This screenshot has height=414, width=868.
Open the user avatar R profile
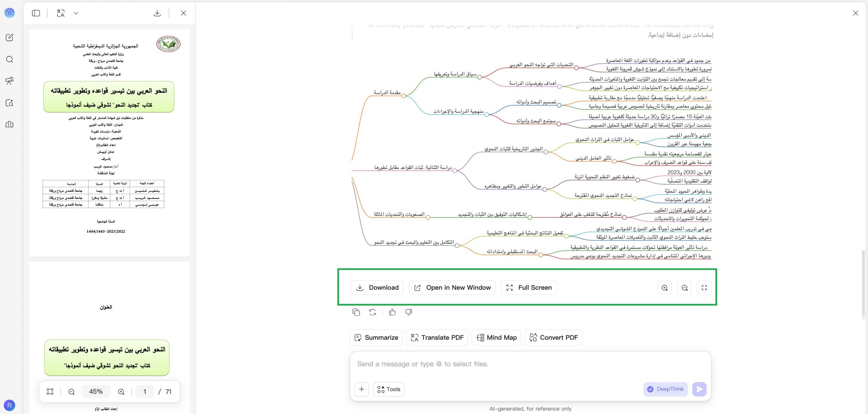(9, 405)
